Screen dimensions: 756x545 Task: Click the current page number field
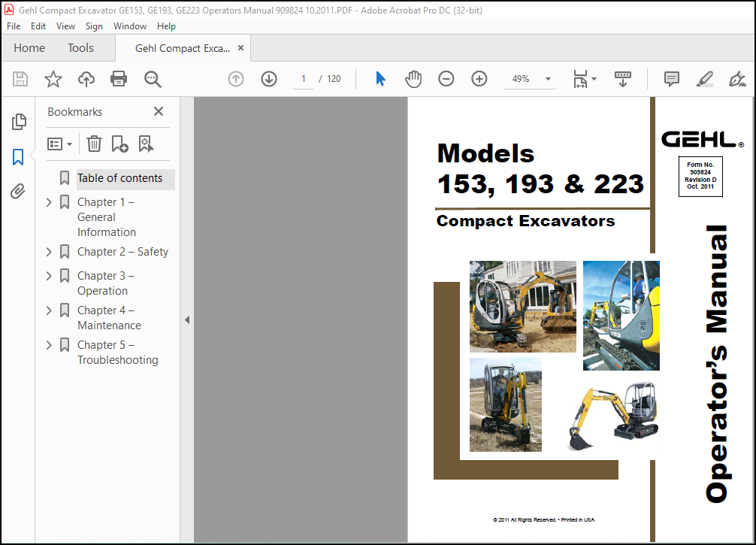tap(304, 79)
